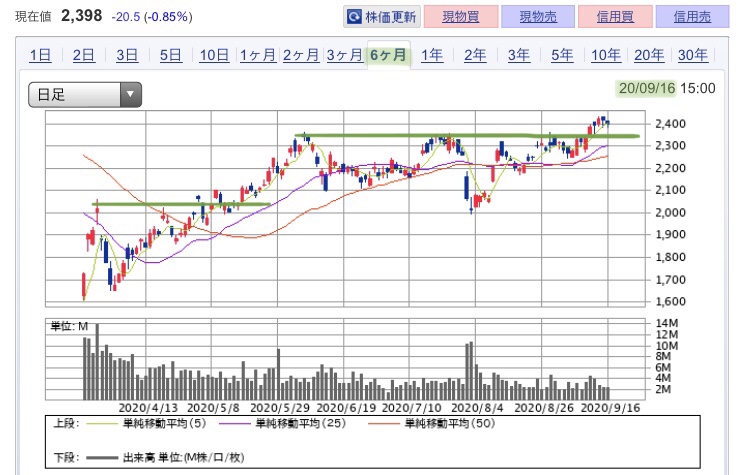The image size is (737, 475).
Task: Click the tall volume bar near 2020/8/4
Action: pyautogui.click(x=471, y=371)
